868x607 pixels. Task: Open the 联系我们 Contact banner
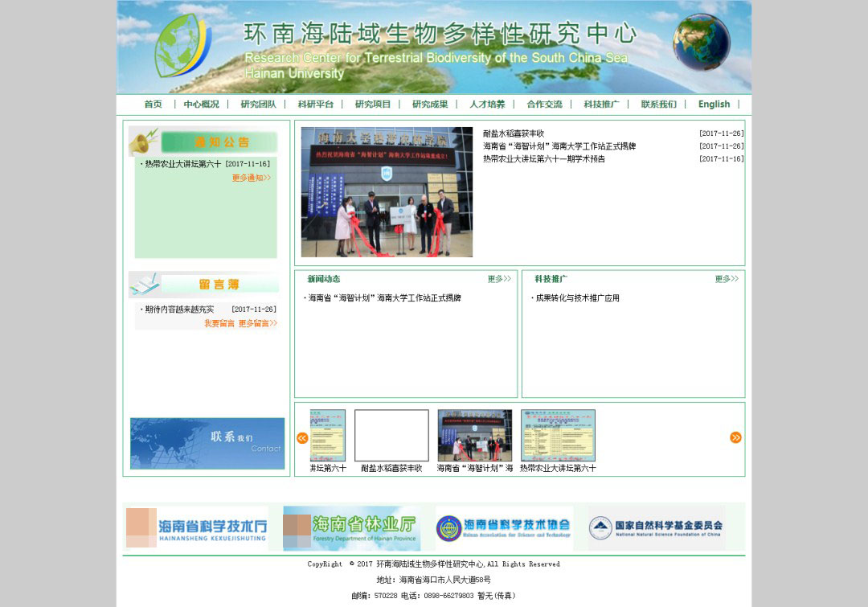207,443
